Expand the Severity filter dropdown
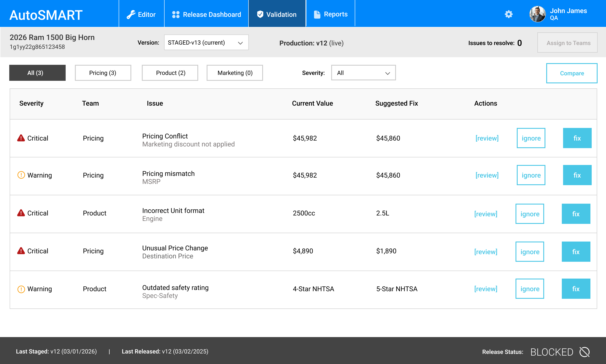Screen dimensions: 606x364 pos(363,73)
